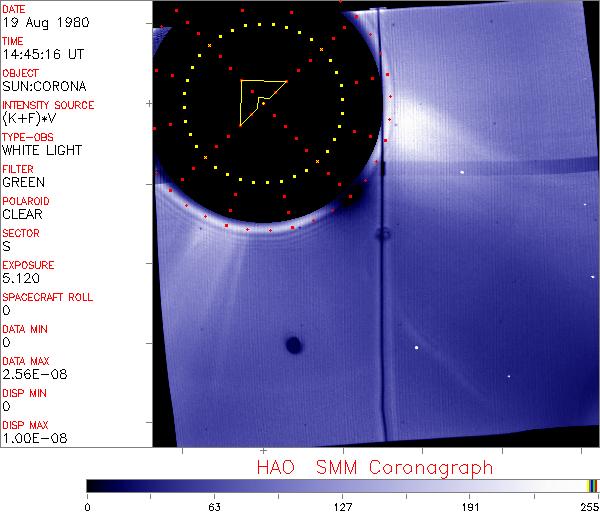
Task: Click the CLEAR polaroid value
Action: (x=23, y=214)
